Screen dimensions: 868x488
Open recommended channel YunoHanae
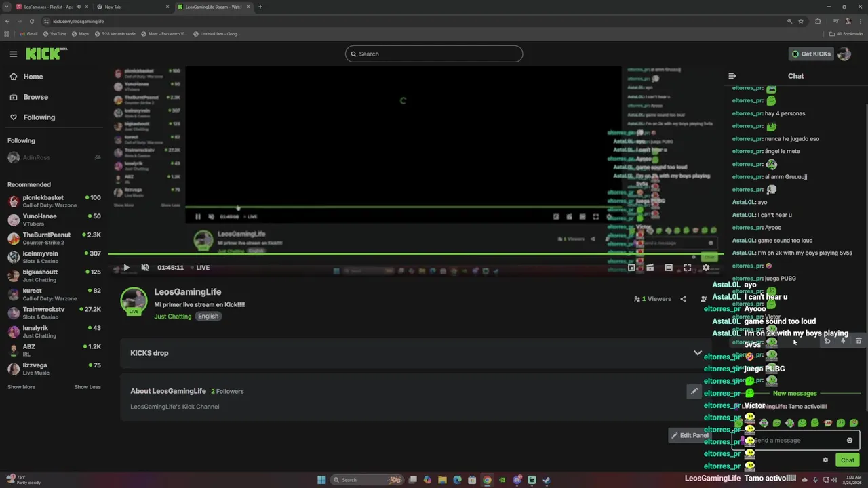pyautogui.click(x=54, y=220)
